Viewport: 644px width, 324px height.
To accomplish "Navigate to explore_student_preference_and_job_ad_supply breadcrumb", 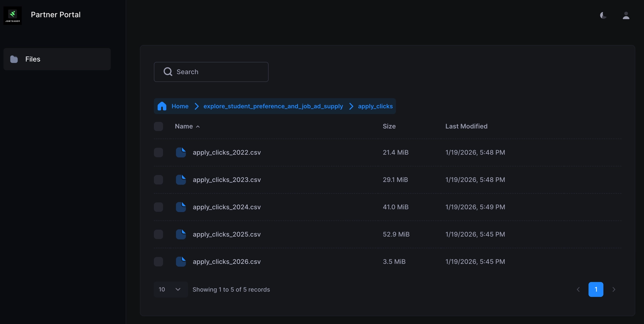I will (273, 106).
